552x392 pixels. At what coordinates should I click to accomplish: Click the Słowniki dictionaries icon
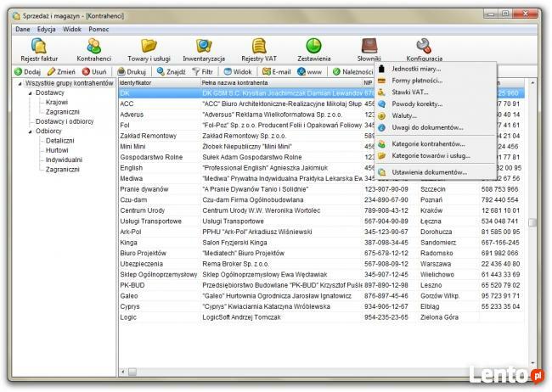[369, 48]
